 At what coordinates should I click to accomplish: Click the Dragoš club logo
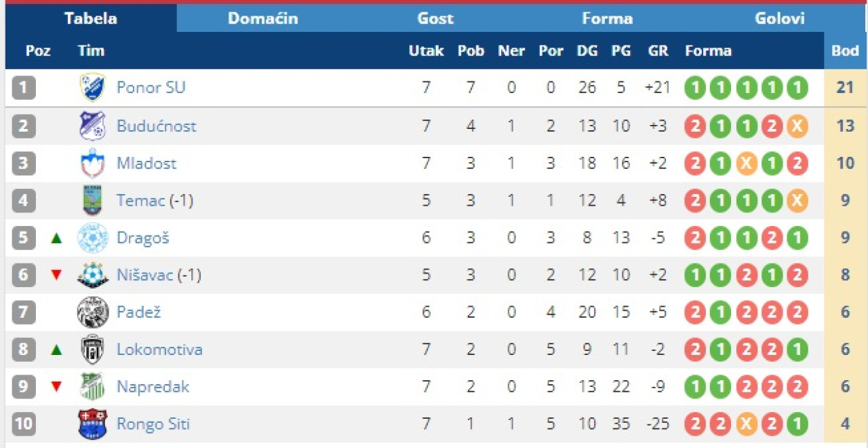click(x=92, y=238)
